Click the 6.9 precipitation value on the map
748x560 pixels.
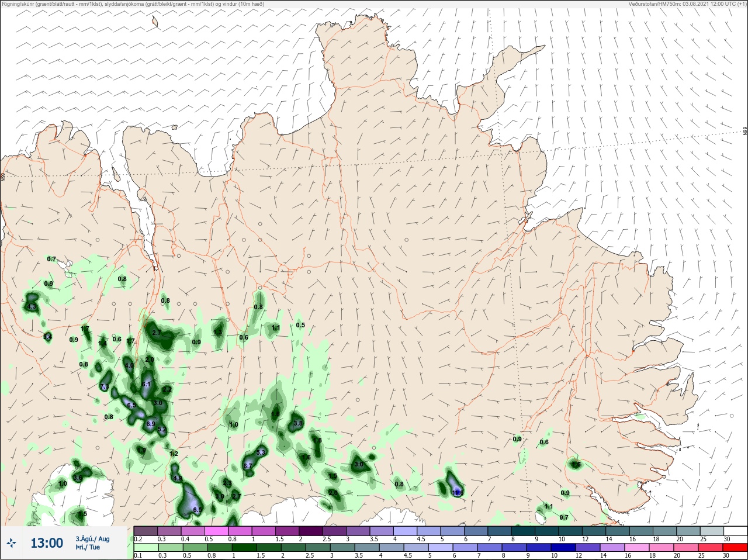click(150, 424)
